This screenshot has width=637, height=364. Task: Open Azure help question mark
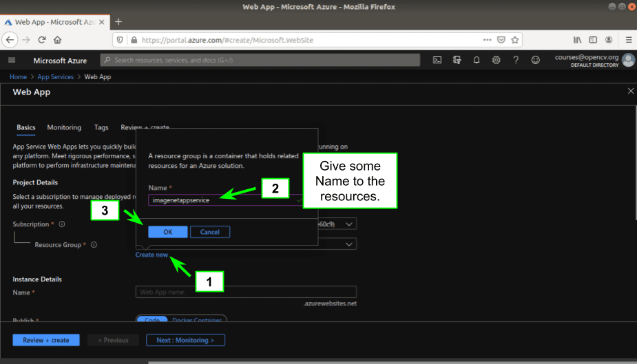click(516, 60)
